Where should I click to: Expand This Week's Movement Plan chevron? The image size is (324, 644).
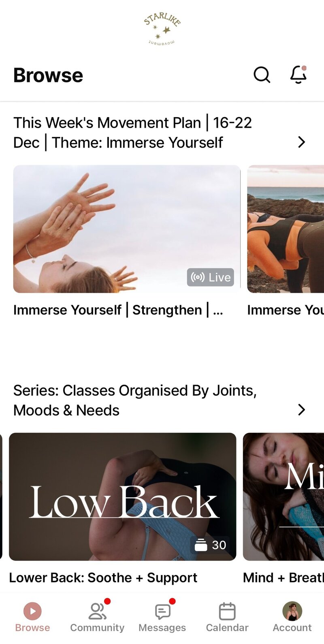click(x=301, y=142)
